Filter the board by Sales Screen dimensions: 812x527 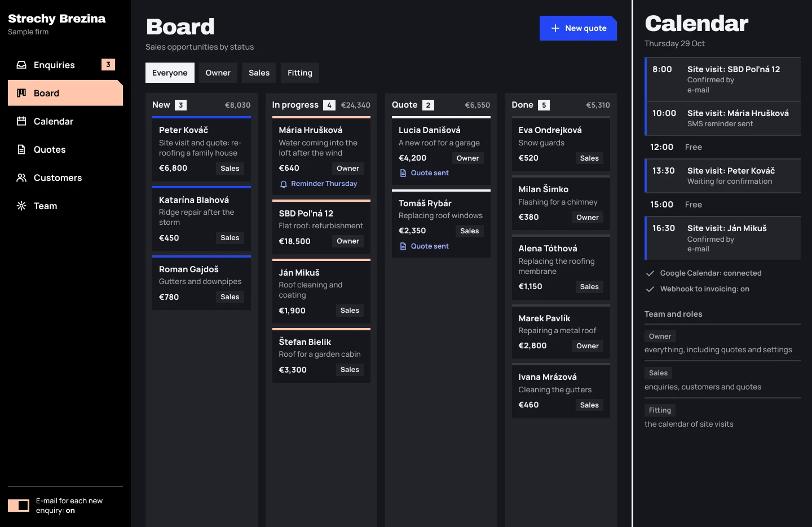259,73
